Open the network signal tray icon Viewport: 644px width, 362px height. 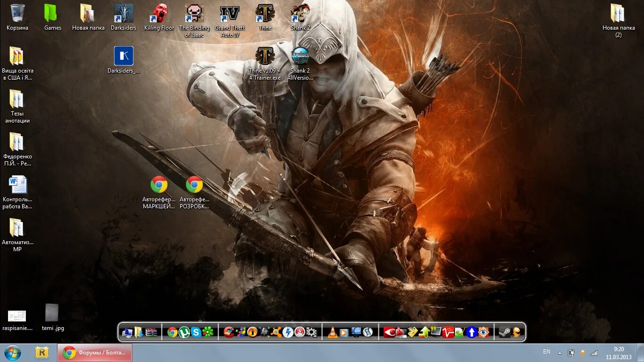594,353
